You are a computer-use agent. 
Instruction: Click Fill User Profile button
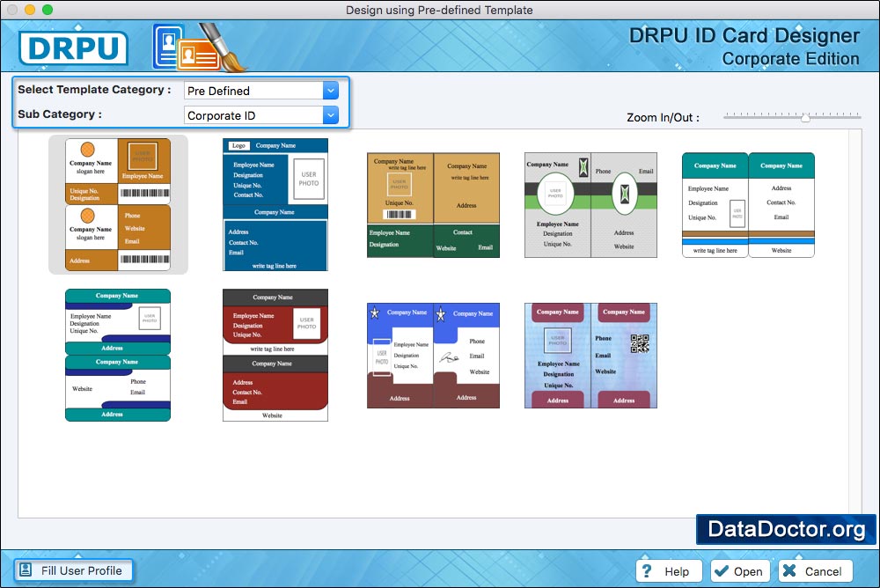coord(74,570)
